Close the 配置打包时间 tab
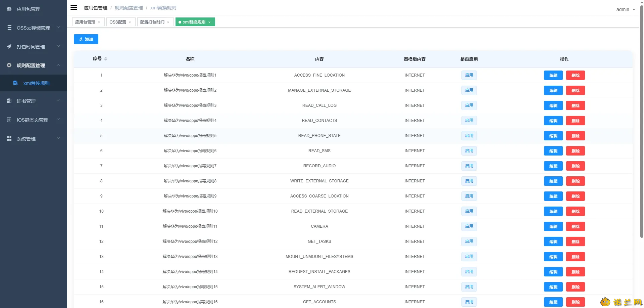 168,22
